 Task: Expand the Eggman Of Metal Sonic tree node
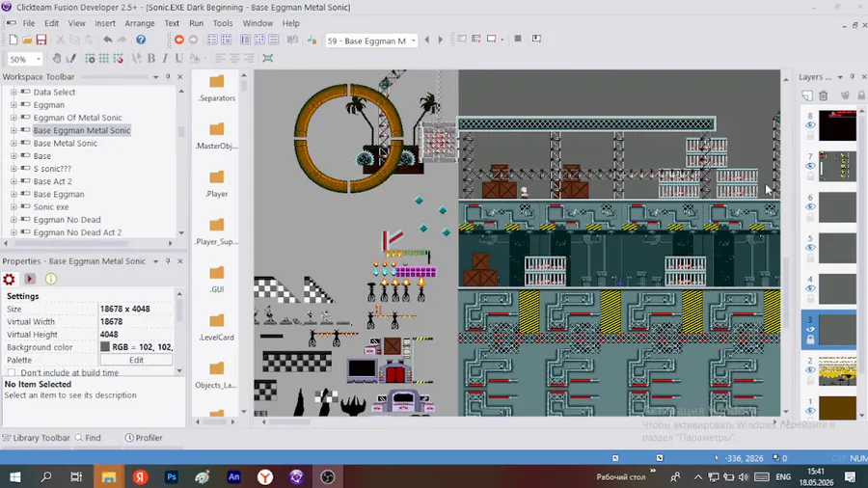point(14,118)
